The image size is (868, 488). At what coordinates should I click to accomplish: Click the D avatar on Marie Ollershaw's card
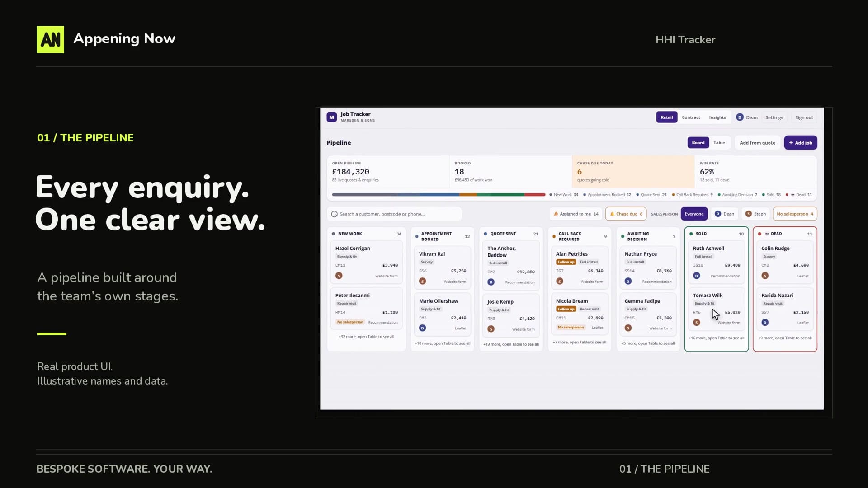(423, 328)
